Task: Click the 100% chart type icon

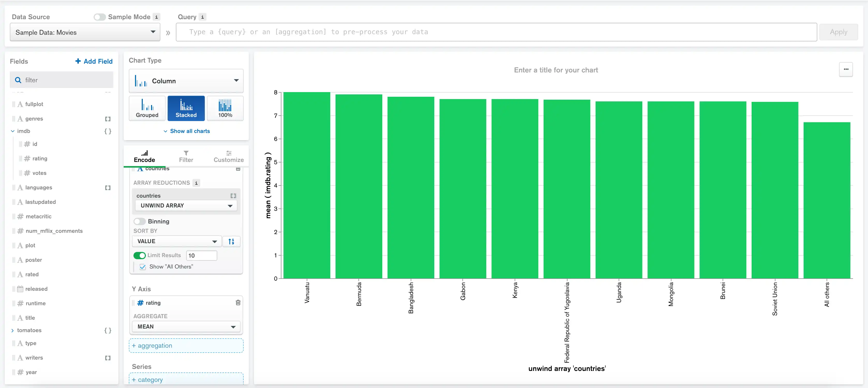Action: pyautogui.click(x=224, y=107)
